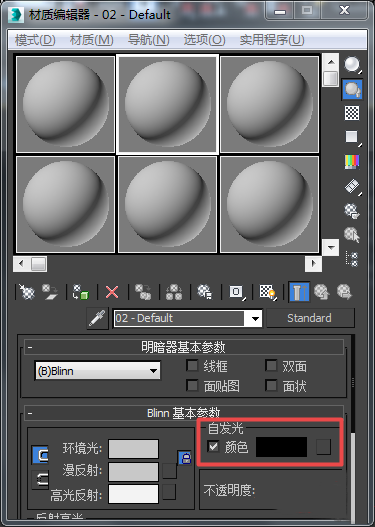Select the bottom-right sample slot
The height and width of the screenshot is (527, 375).
[269, 204]
